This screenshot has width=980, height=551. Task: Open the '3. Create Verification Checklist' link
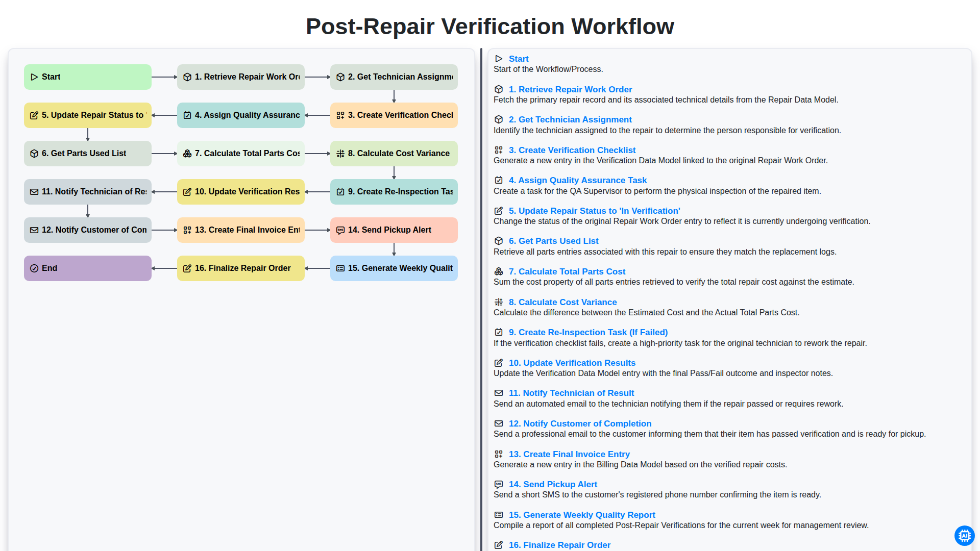(572, 150)
